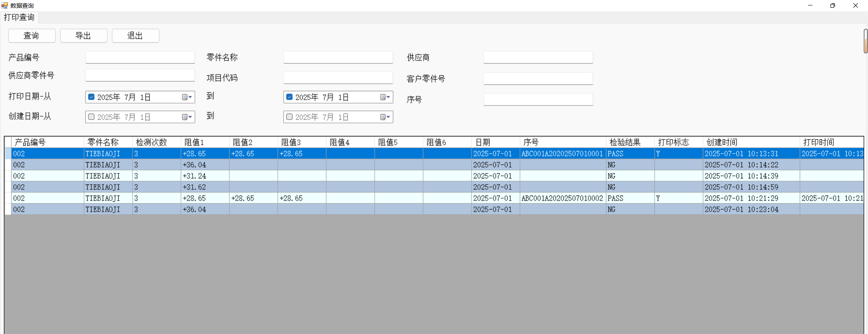Enable the 创建日期 end date checkbox
The image size is (868, 334).
[289, 117]
